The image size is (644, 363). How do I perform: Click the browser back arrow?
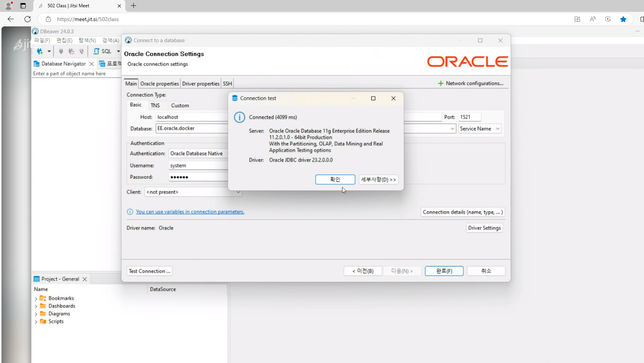[11, 19]
